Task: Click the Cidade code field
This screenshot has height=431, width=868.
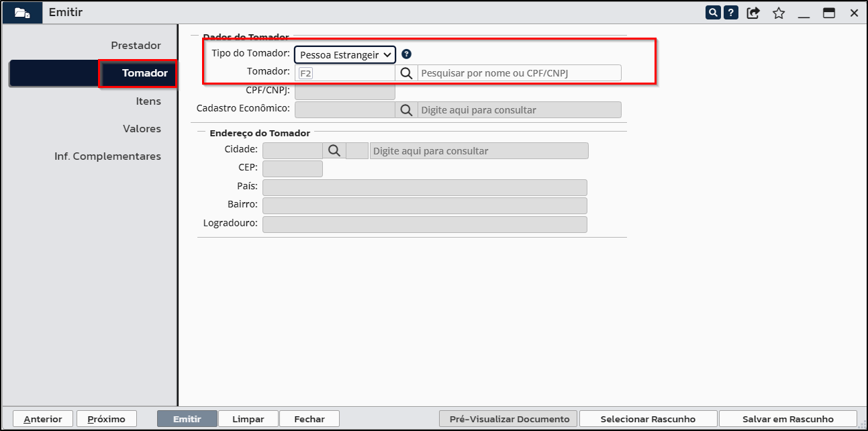Action: pyautogui.click(x=293, y=151)
